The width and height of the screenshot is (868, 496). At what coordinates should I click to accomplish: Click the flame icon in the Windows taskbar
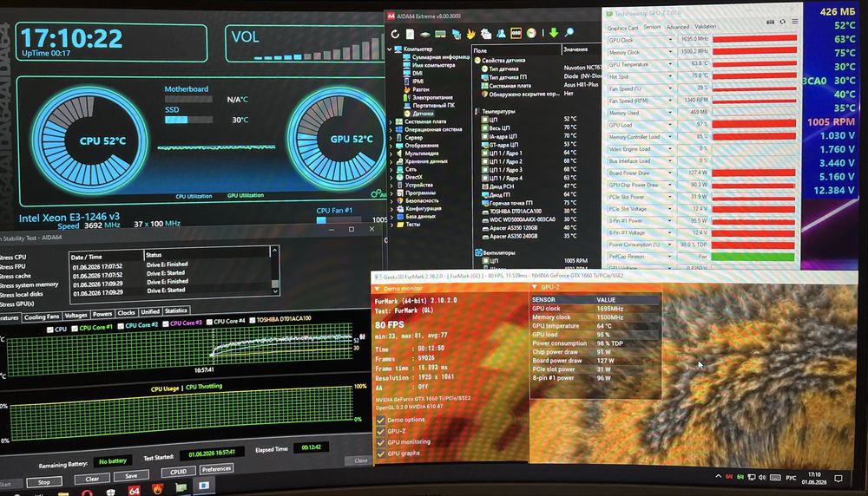tap(158, 489)
